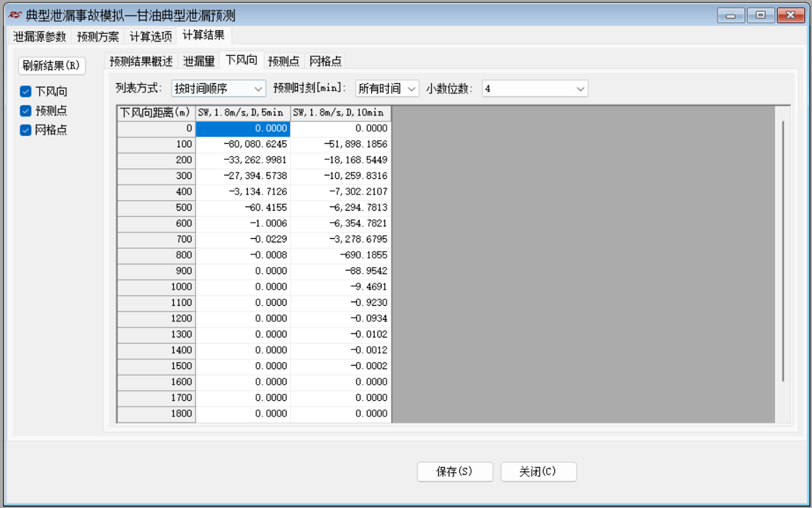Screen dimensions: 812x508
Task: Open the 预测结果概述 sub-tab
Action: tap(141, 61)
